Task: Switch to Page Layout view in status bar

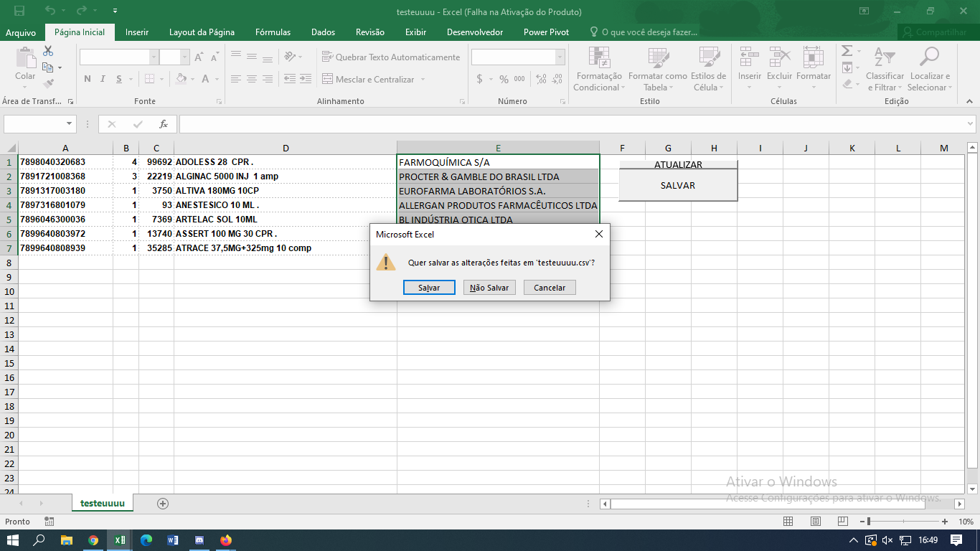Action: (816, 522)
